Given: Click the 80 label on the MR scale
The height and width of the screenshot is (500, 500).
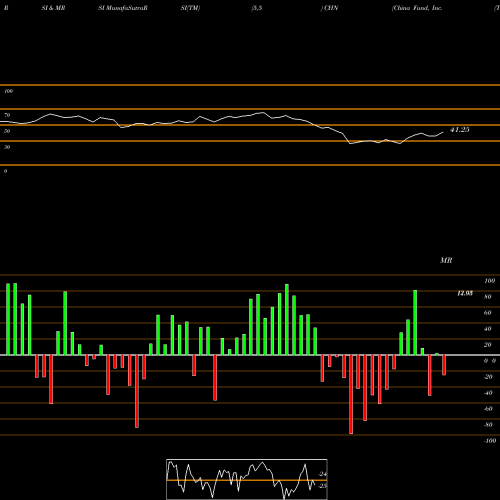Looking at the screenshot, I should pos(488,297).
